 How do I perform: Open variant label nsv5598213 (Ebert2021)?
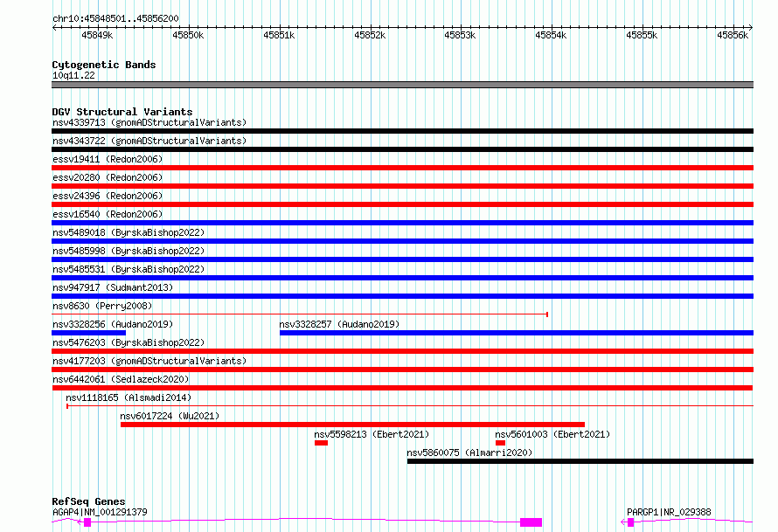tap(372, 434)
